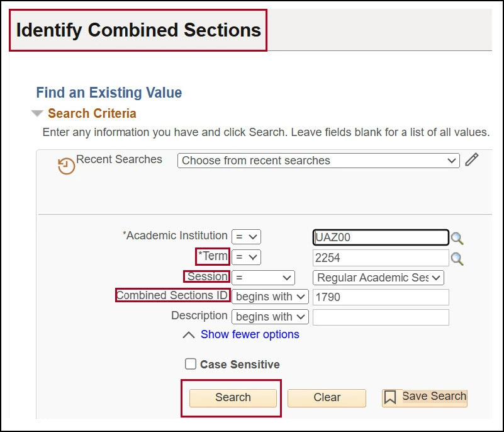This screenshot has width=504, height=432.
Task: Click the Academic Institution field label
Action: [175, 236]
